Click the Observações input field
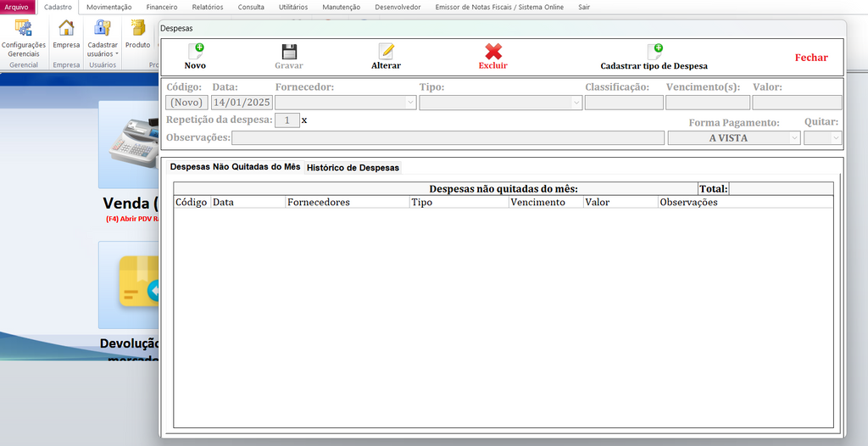Viewport: 868px width, 446px height. click(448, 138)
